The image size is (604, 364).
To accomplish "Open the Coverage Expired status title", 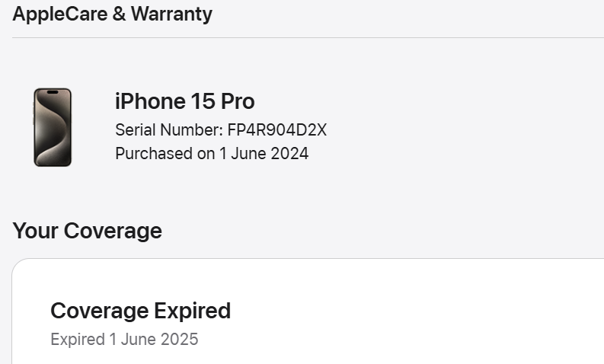I will pyautogui.click(x=140, y=311).
